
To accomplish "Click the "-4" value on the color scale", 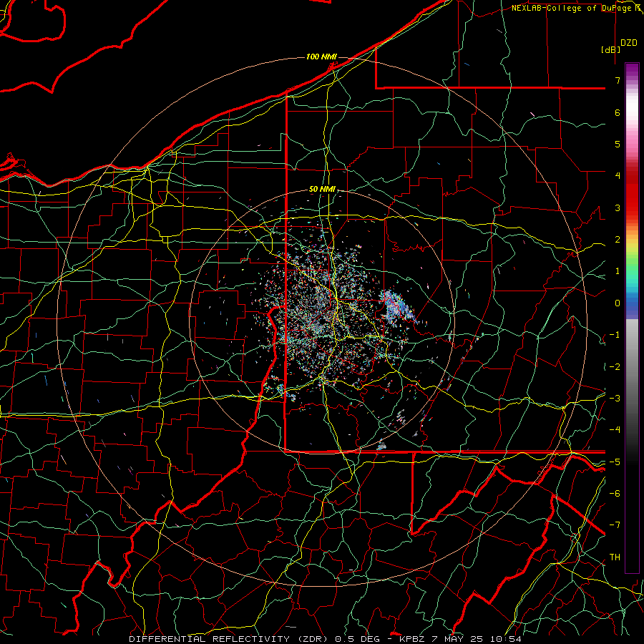I will (x=615, y=430).
